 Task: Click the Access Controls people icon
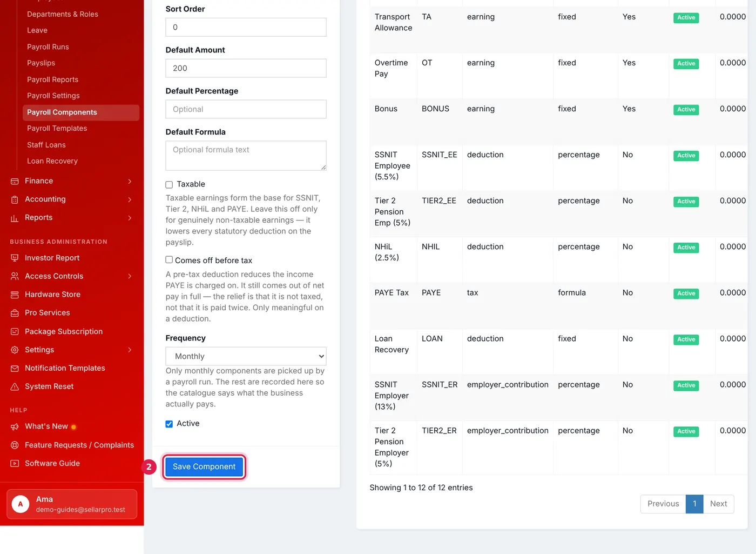15,276
